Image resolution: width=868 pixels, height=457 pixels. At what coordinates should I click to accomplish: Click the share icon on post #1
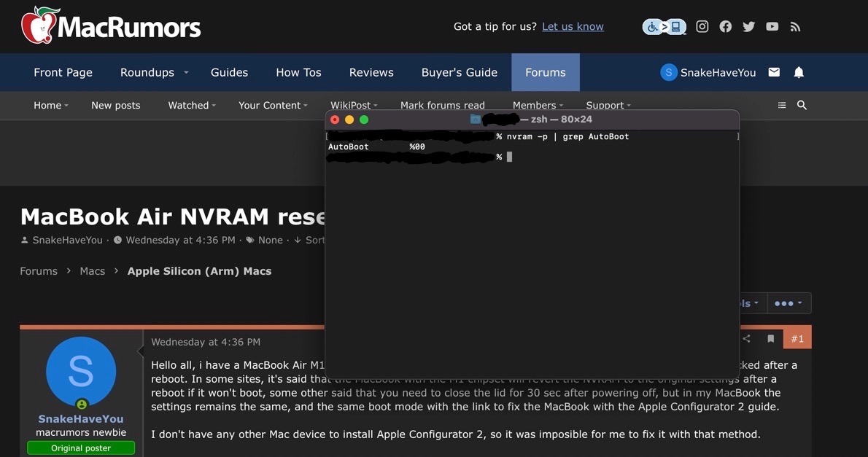coord(746,339)
